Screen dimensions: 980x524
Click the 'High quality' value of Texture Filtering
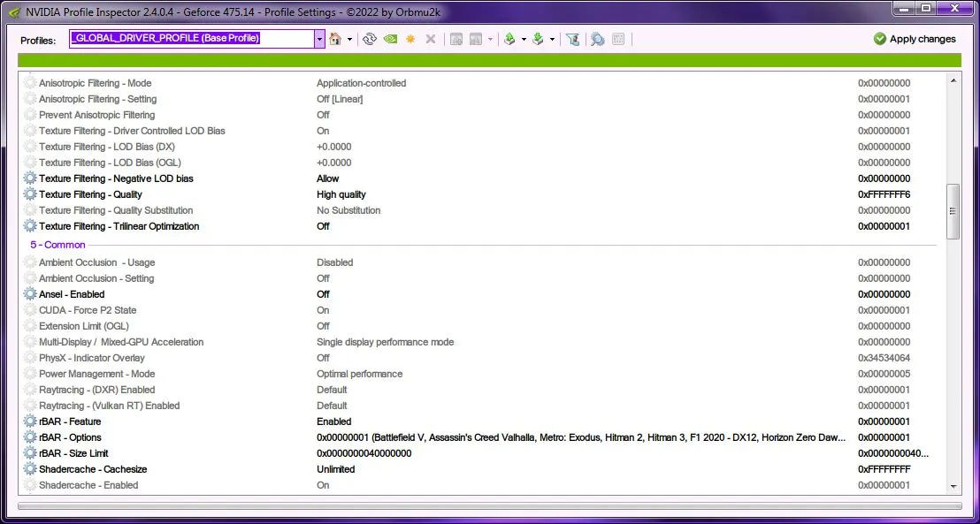point(341,194)
